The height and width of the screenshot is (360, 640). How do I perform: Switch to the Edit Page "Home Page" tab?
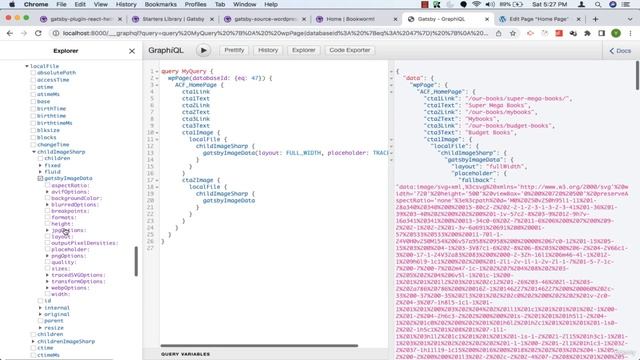click(x=538, y=19)
